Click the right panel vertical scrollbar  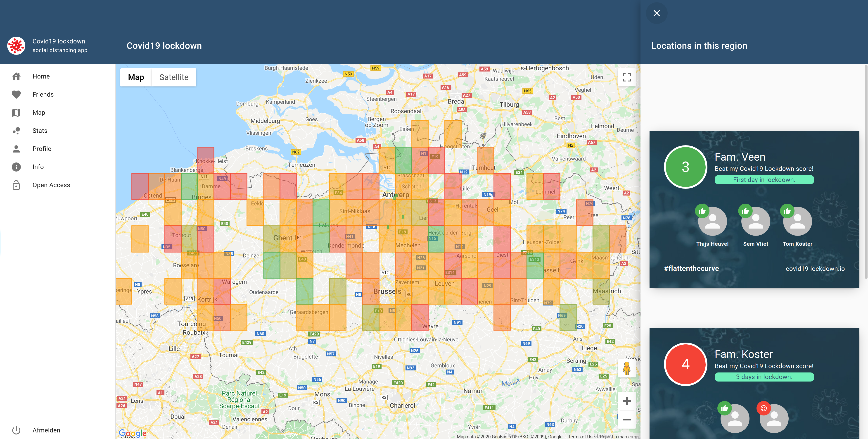pyautogui.click(x=866, y=172)
